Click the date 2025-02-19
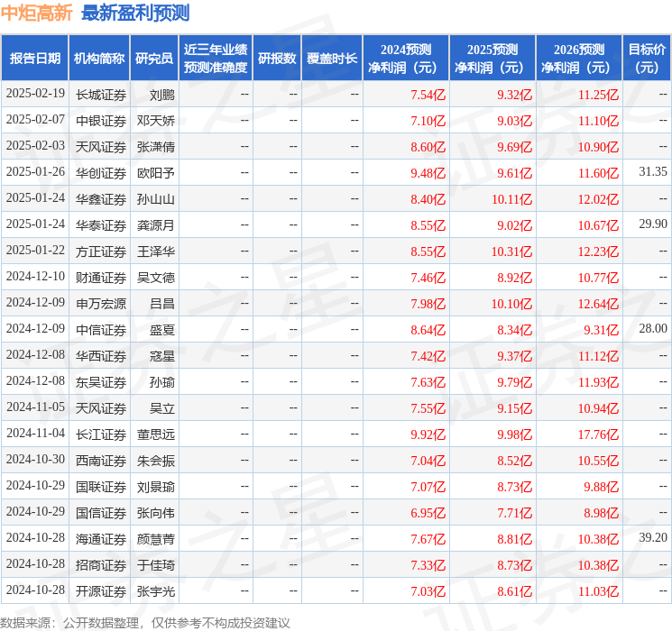 pyautogui.click(x=35, y=94)
